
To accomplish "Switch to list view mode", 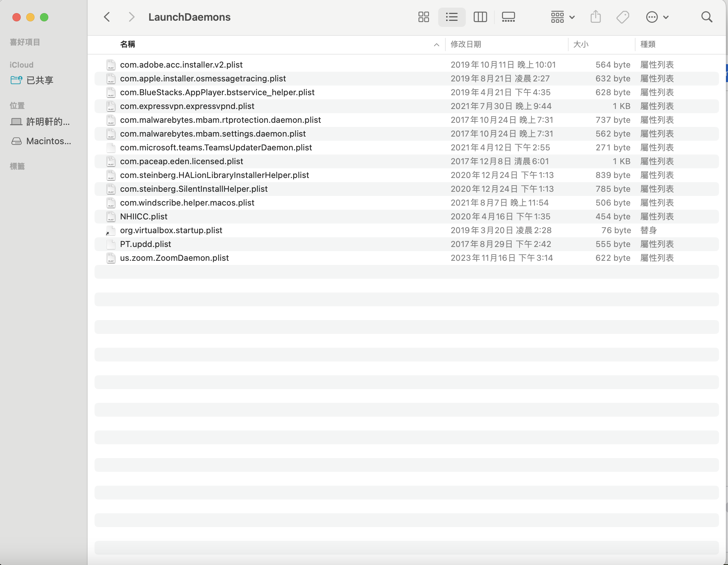I will pyautogui.click(x=452, y=17).
